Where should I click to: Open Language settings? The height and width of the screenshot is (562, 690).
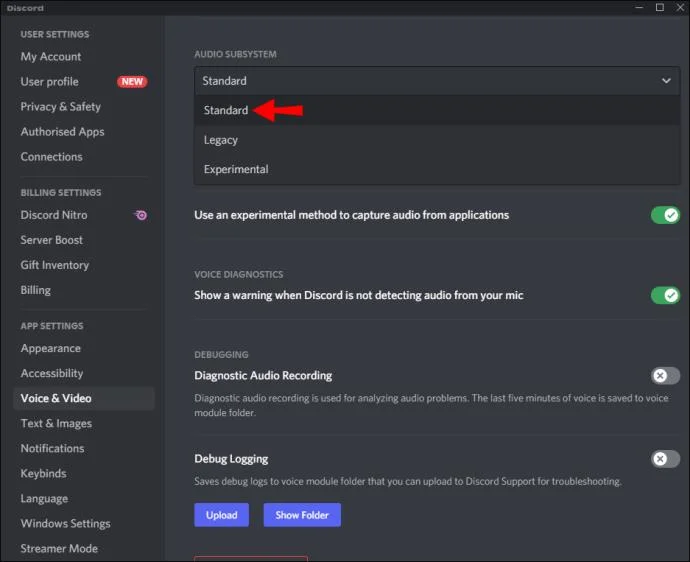pos(44,499)
